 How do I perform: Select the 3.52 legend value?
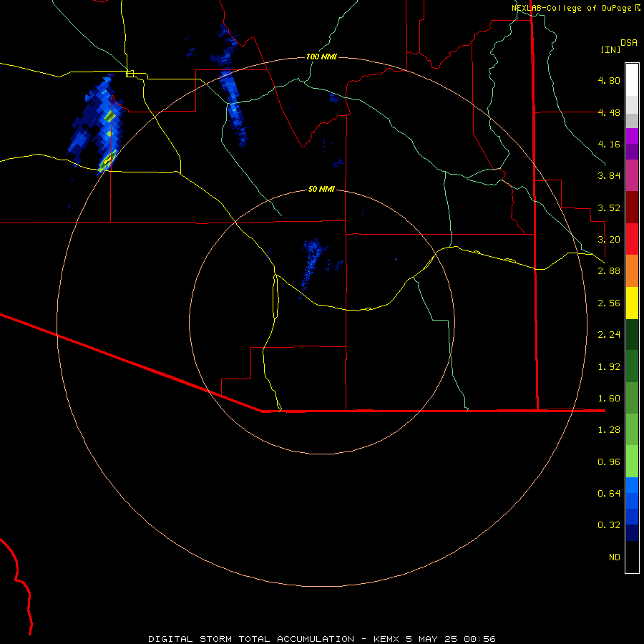click(609, 208)
